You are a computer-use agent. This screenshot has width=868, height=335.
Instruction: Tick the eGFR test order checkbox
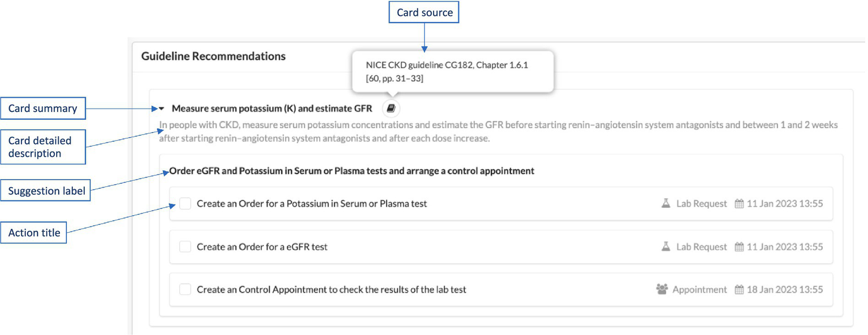tap(185, 247)
